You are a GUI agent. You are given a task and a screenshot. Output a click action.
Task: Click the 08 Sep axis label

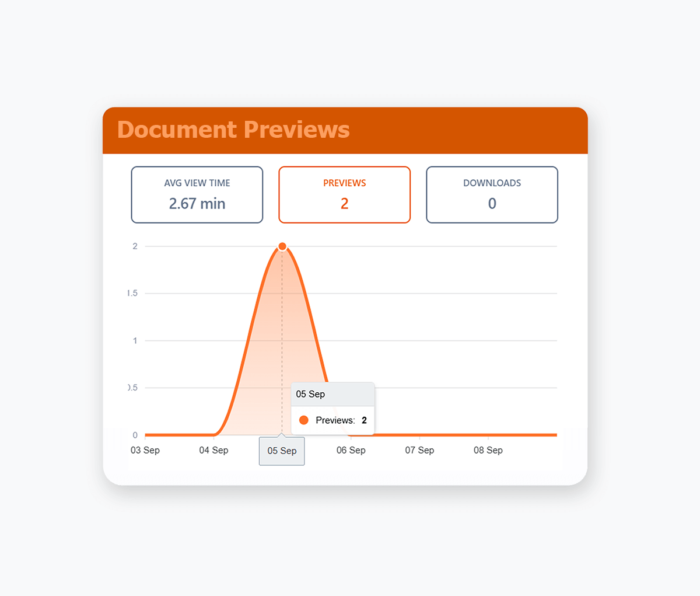pyautogui.click(x=488, y=450)
